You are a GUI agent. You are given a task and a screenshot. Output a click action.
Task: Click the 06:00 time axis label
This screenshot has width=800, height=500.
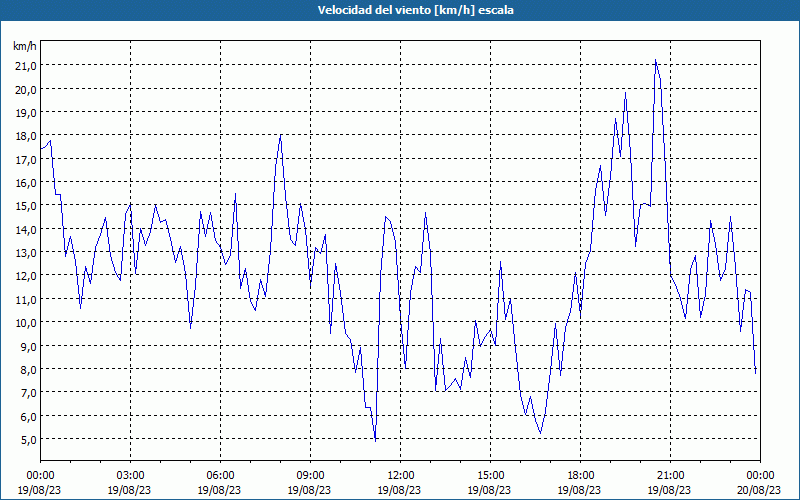pos(220,476)
